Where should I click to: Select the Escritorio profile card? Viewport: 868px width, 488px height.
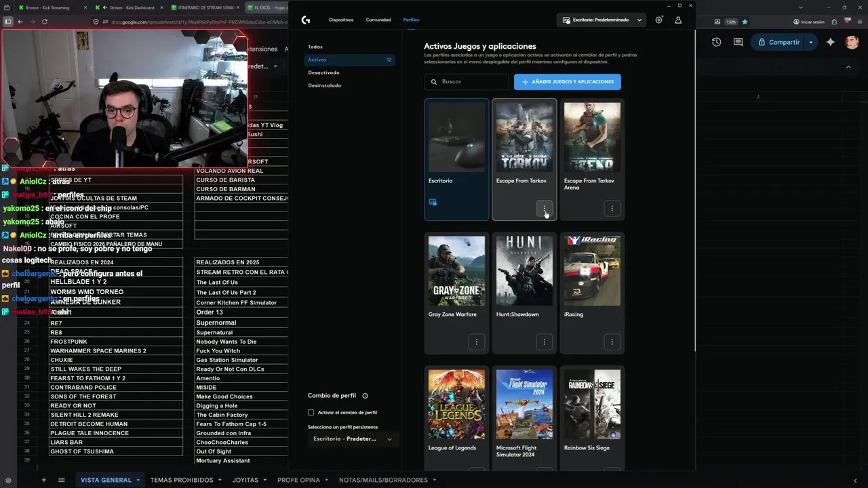coord(456,159)
